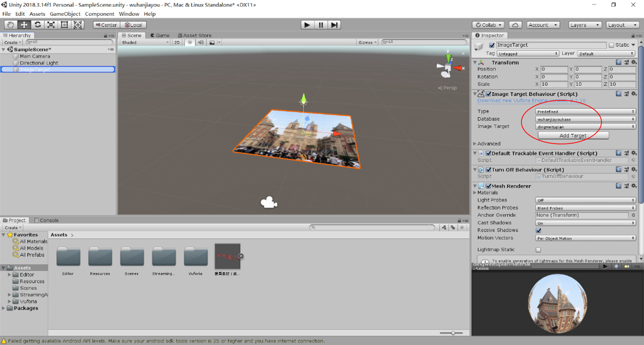The image size is (644, 345).
Task: Expand the Advanced section
Action: 475,144
